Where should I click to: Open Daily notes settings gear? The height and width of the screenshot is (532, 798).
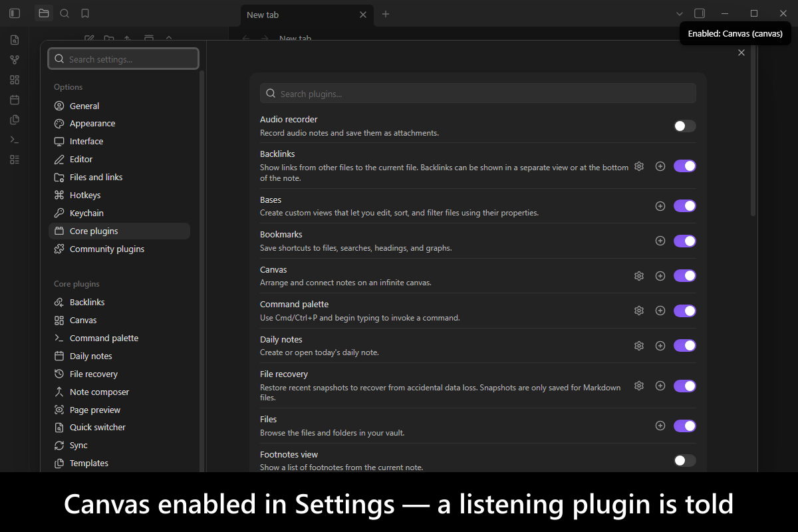click(639, 346)
